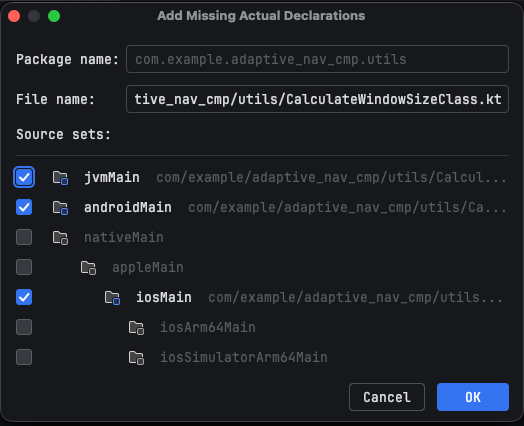Toggle the iosMain checkbox off
Viewport: 524px width, 426px height.
(x=24, y=297)
